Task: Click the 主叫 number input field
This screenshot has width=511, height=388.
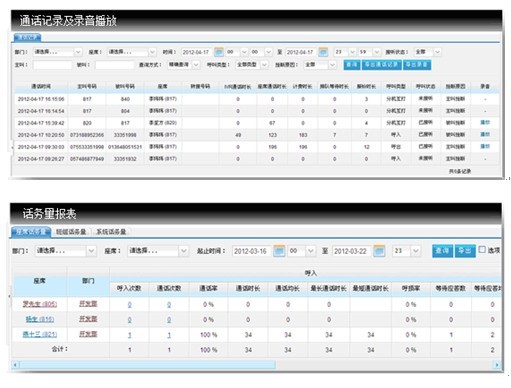Action: 52,65
